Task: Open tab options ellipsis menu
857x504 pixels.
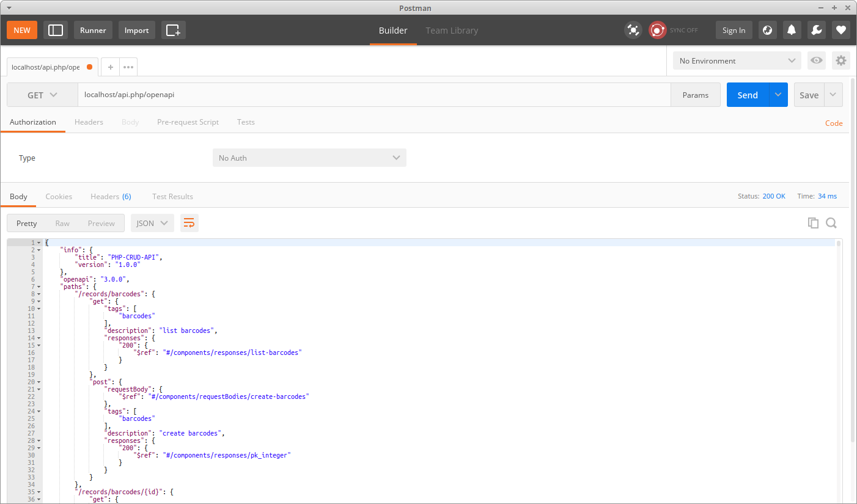Action: 128,67
